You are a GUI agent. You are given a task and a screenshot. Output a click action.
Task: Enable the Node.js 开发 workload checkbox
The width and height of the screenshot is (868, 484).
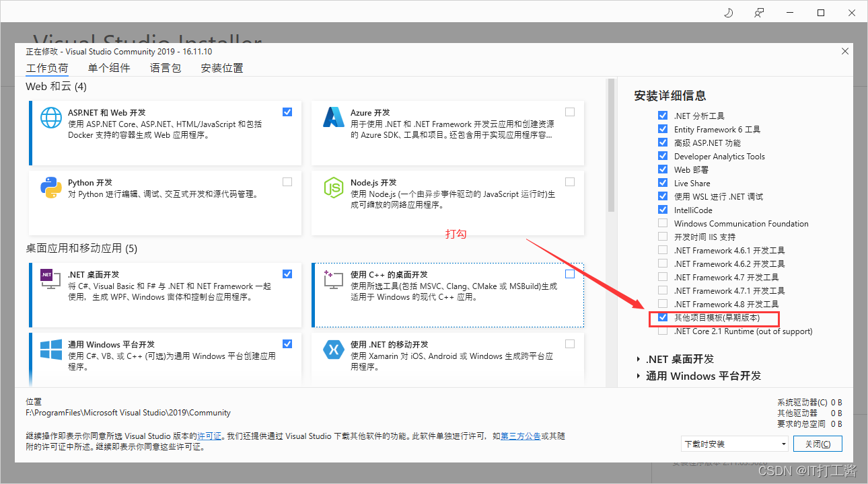pos(570,182)
